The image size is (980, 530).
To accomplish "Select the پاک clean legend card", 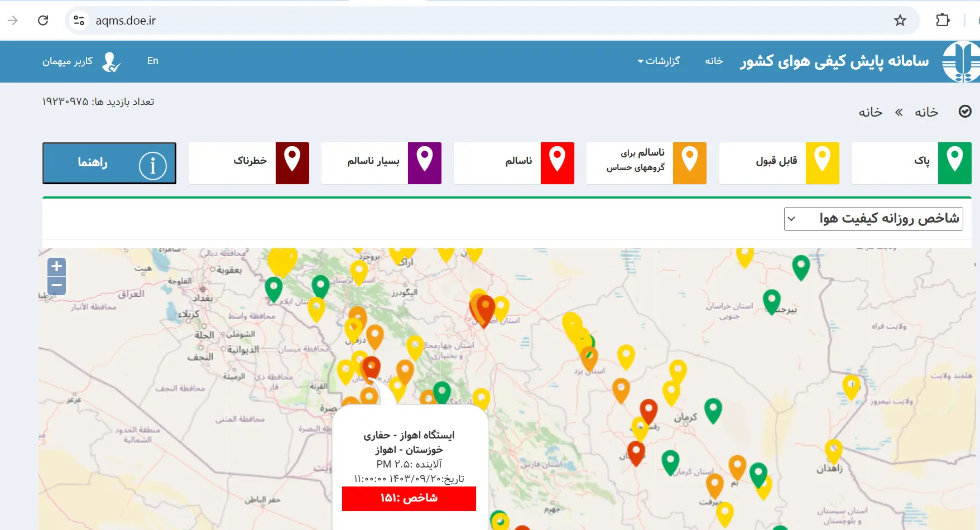I will [911, 163].
